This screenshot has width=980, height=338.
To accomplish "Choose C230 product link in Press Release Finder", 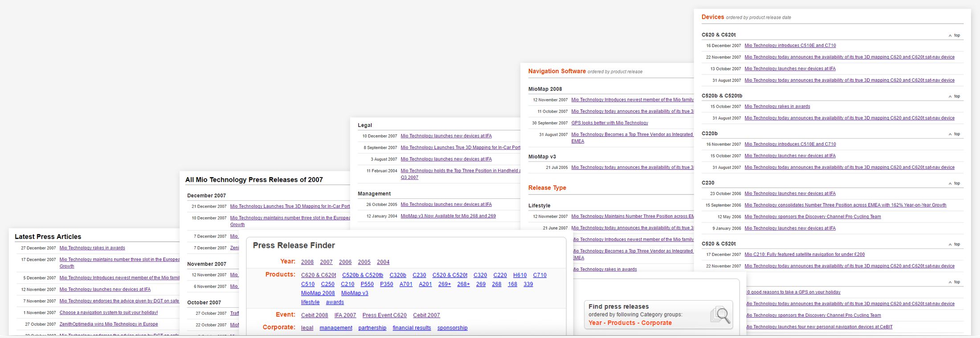I will tap(419, 275).
